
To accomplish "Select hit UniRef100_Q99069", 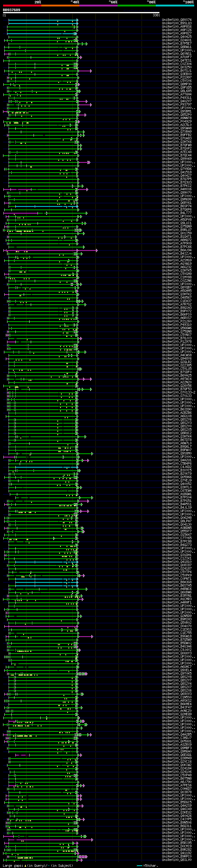I will click(x=177, y=159).
